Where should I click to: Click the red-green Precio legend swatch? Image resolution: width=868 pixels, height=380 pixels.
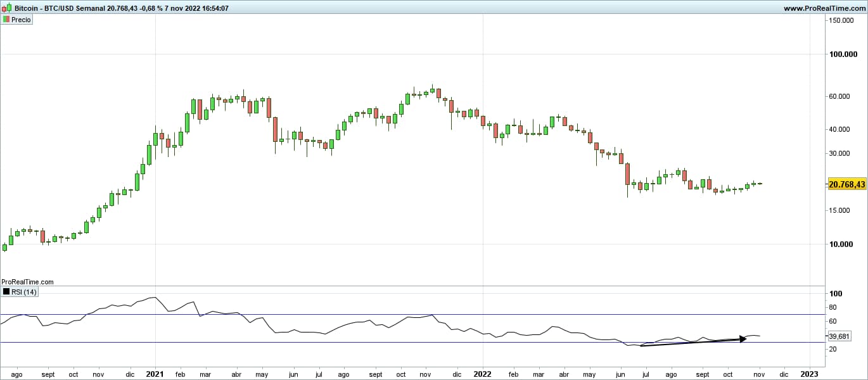(6, 20)
